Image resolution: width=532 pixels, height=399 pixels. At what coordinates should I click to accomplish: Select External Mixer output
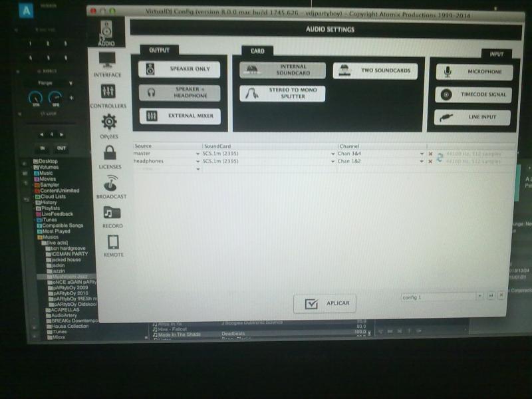(x=180, y=116)
